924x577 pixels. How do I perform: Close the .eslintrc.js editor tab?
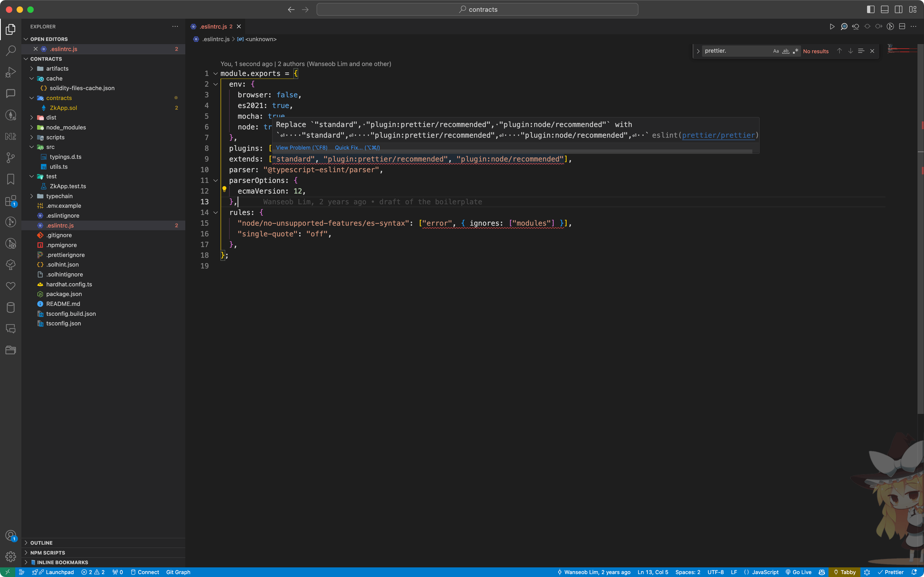[239, 26]
